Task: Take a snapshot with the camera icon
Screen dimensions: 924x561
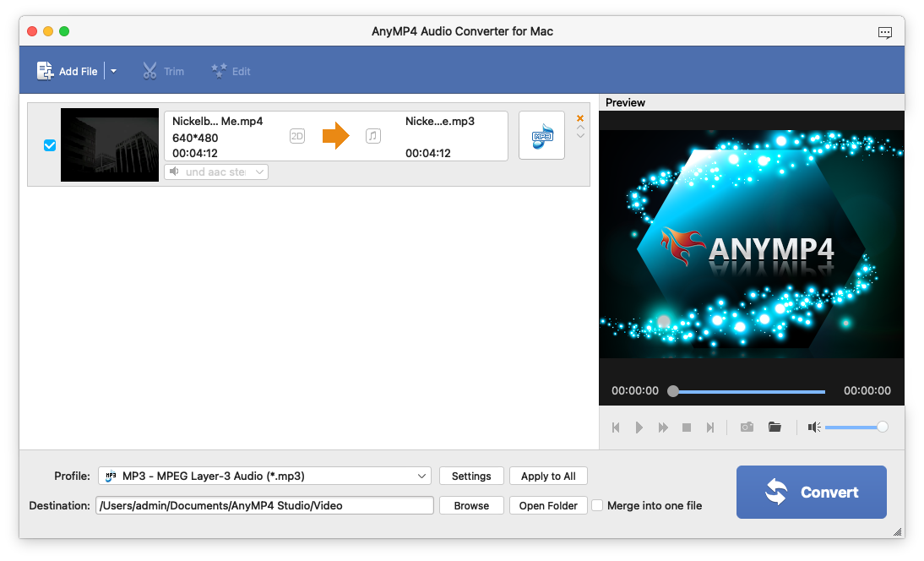Action: point(747,427)
